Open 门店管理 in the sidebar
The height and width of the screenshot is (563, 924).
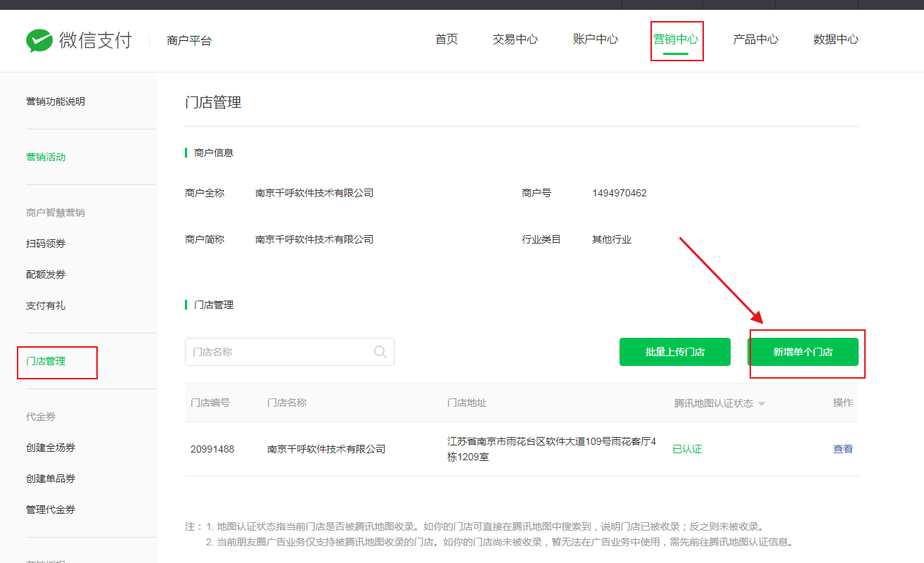(46, 361)
